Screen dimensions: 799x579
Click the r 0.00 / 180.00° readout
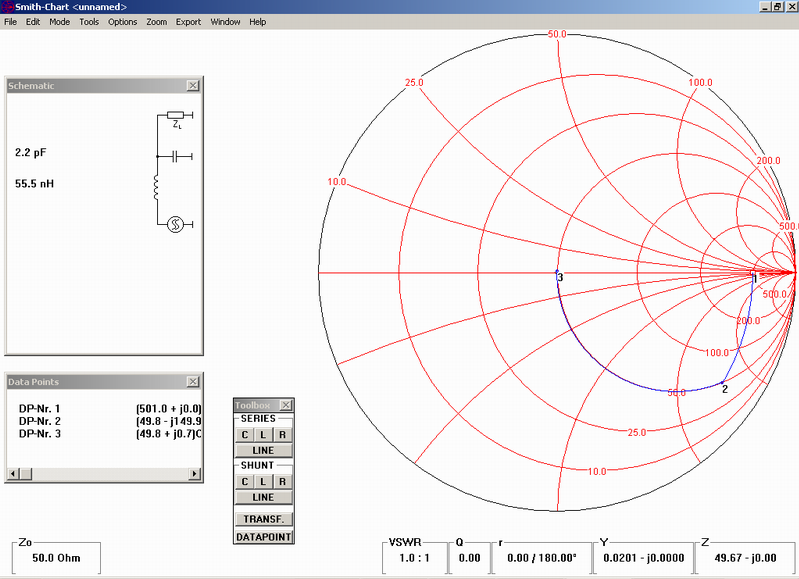click(542, 558)
